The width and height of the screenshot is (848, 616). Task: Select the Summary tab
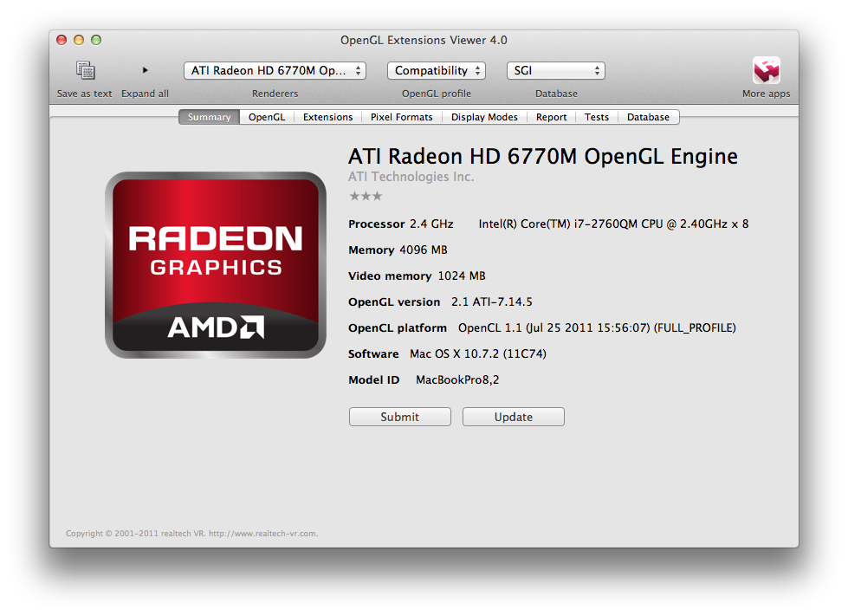210,117
